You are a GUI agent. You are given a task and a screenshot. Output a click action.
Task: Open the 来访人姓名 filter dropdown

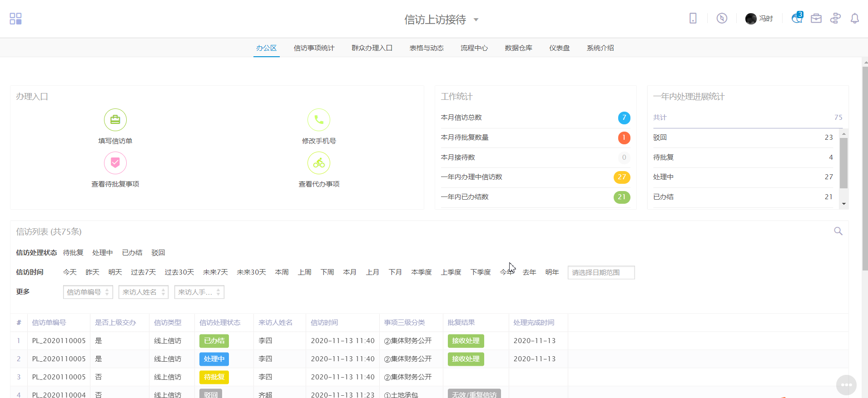tap(144, 292)
